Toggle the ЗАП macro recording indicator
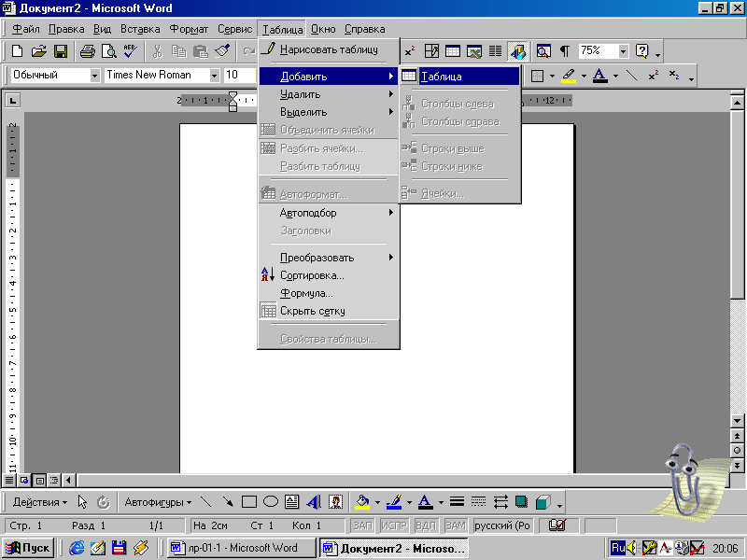This screenshot has height=560, width=747. (362, 525)
